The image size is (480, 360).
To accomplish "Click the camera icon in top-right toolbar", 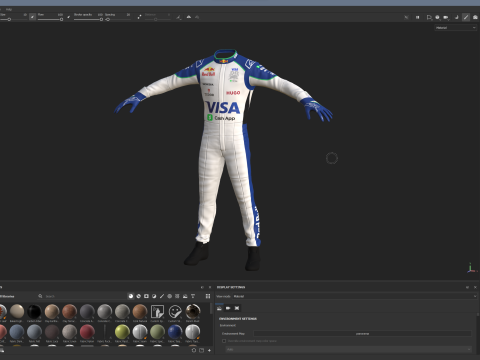I will coord(446,17).
